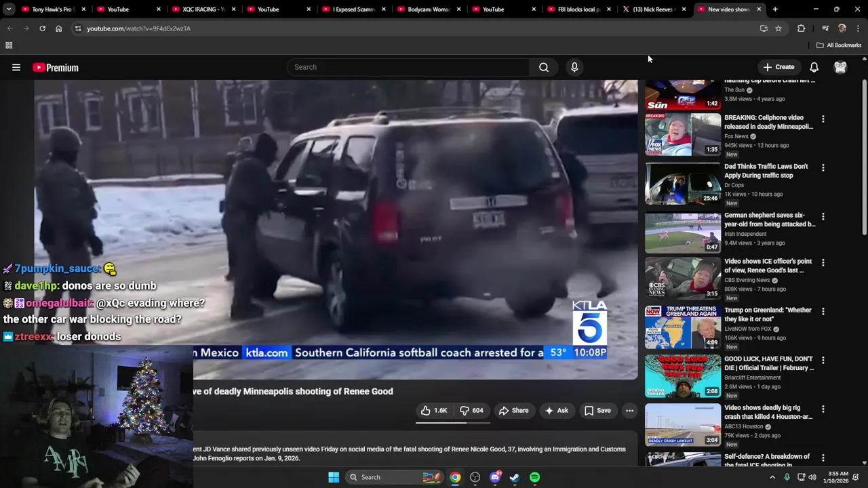Click the main video player frame
Viewport: 868px width, 488px height.
click(x=336, y=229)
